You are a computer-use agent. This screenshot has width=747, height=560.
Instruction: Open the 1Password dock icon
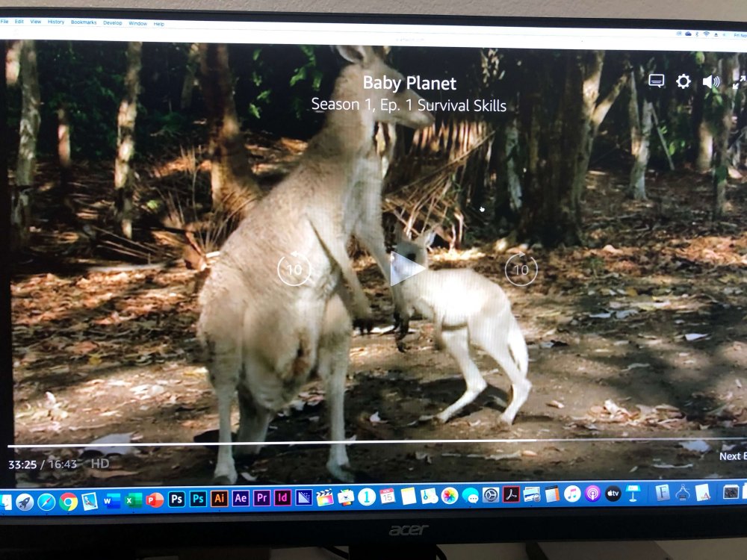pos(367,497)
